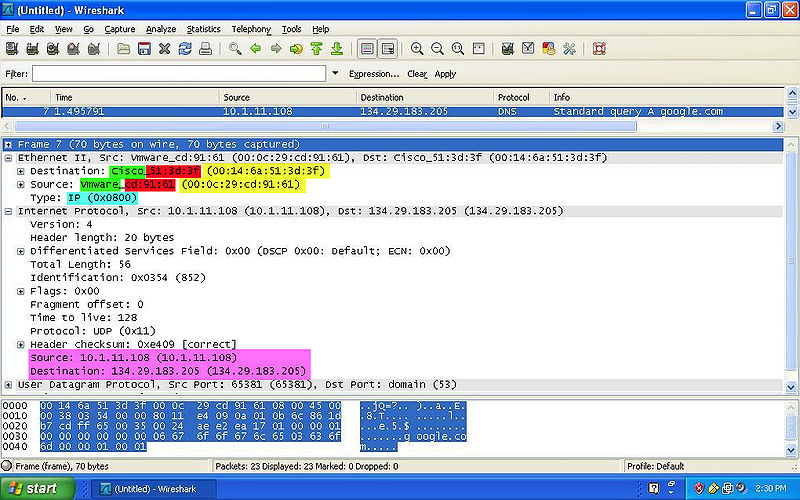The image size is (800, 500).
Task: Expand the Header checksum node
Action: pyautogui.click(x=20, y=344)
